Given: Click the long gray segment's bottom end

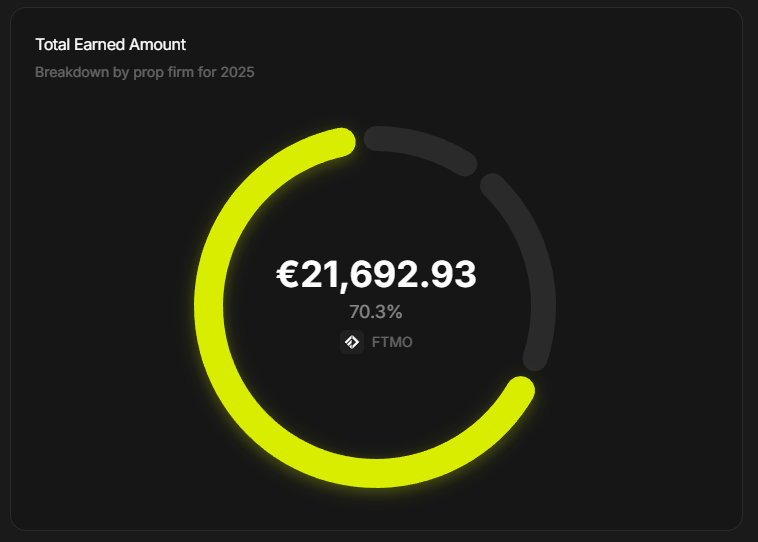Looking at the screenshot, I should [535, 359].
